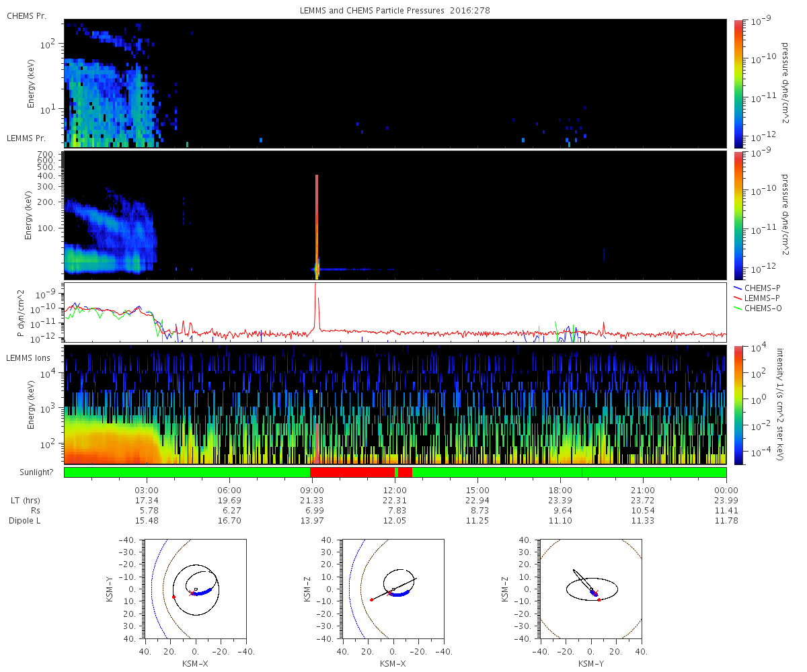Click the red segment of the Sunlight bar
807x672 pixels.
pyautogui.click(x=352, y=472)
